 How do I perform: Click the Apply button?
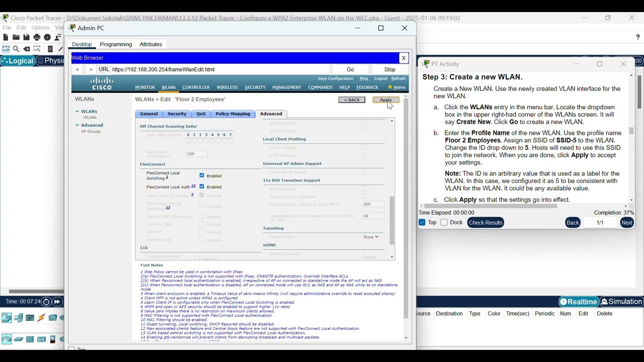point(386,100)
